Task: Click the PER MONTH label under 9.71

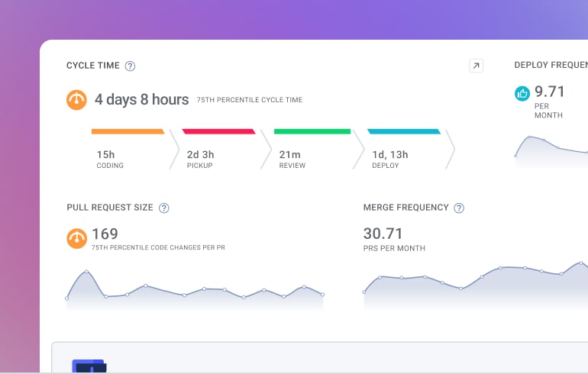Action: pyautogui.click(x=548, y=111)
